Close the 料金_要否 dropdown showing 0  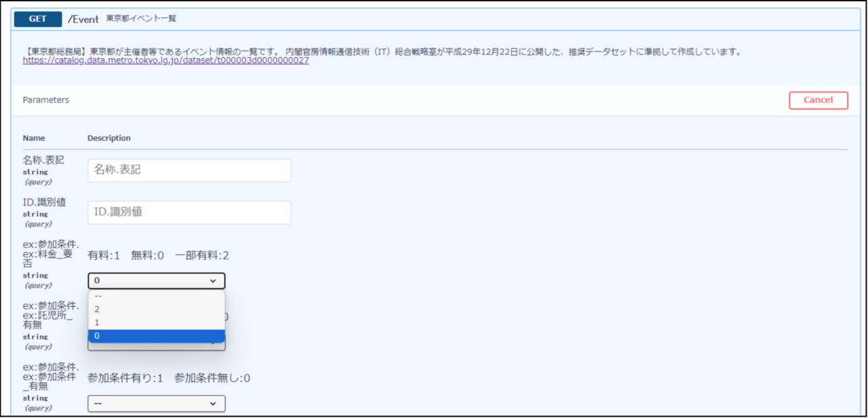[x=157, y=280]
